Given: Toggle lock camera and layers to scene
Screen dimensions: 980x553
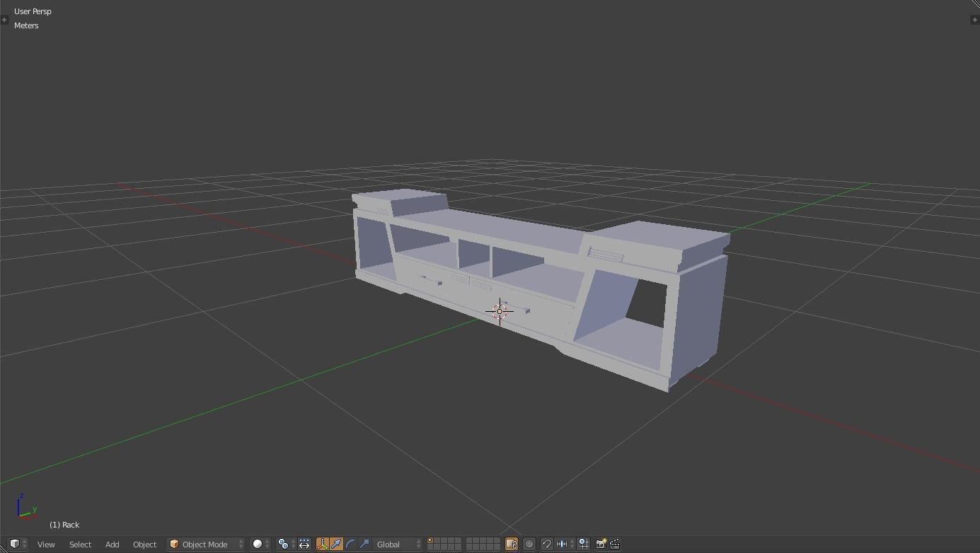Looking at the screenshot, I should pyautogui.click(x=511, y=544).
